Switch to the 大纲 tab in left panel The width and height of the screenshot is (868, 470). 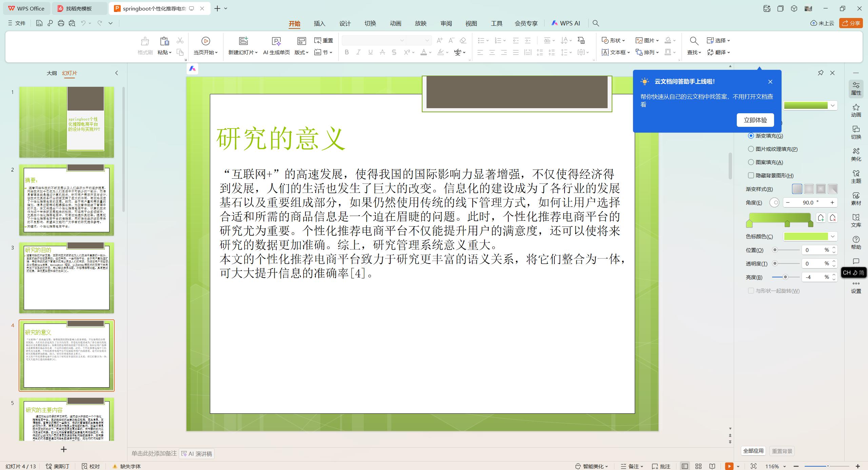pos(52,73)
